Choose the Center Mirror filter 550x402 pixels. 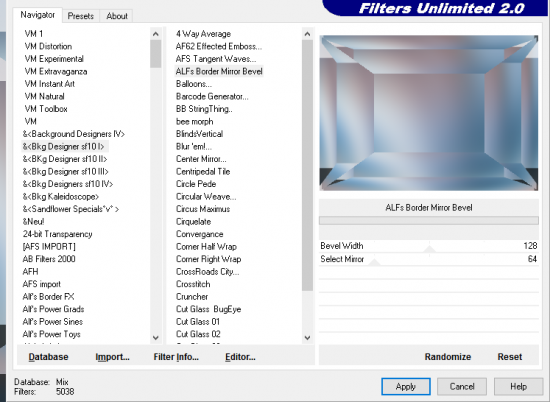pos(201,159)
